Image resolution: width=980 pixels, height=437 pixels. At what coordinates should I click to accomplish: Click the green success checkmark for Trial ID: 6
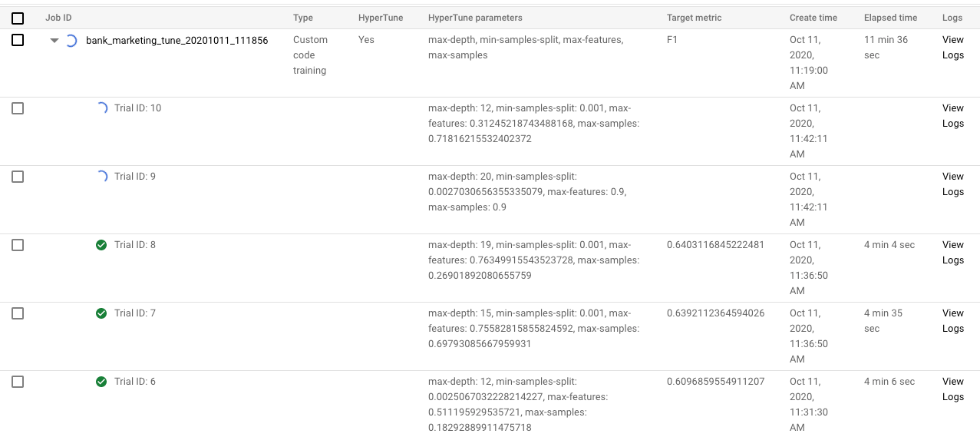point(101,382)
